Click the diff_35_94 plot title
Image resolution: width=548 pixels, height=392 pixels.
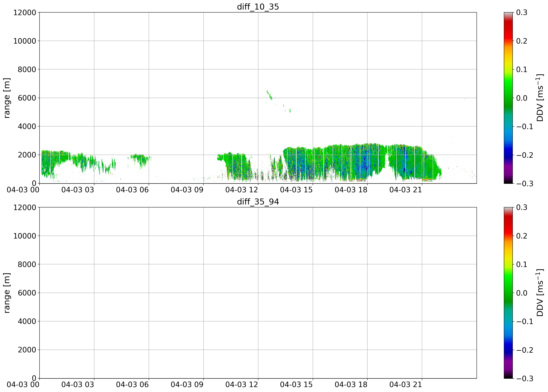[258, 202]
